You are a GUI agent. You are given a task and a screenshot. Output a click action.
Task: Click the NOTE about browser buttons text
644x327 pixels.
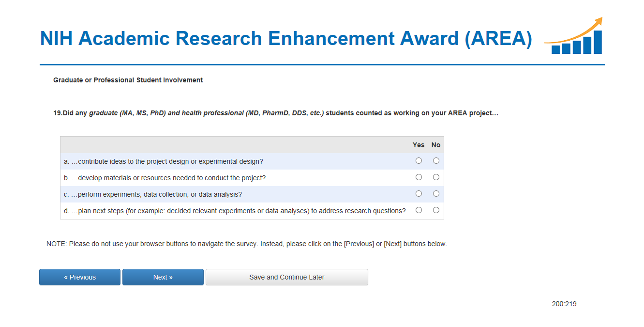tap(247, 244)
